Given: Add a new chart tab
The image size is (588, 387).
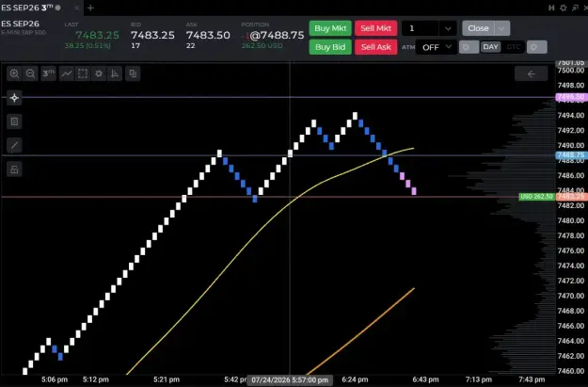Looking at the screenshot, I should pos(90,8).
